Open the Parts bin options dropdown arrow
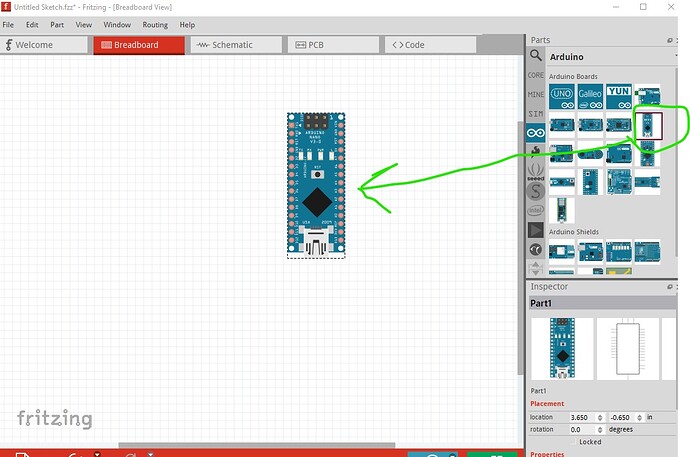Screen dimensions: 690x457 coord(675,56)
